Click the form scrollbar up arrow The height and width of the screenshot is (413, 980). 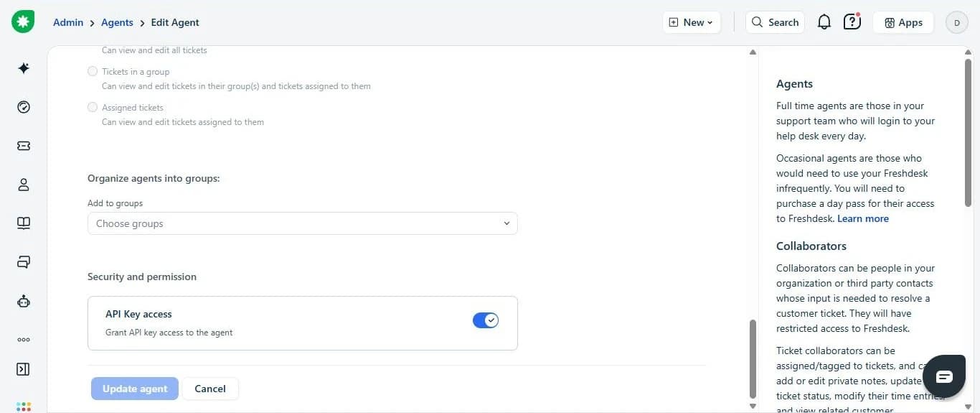[x=753, y=52]
